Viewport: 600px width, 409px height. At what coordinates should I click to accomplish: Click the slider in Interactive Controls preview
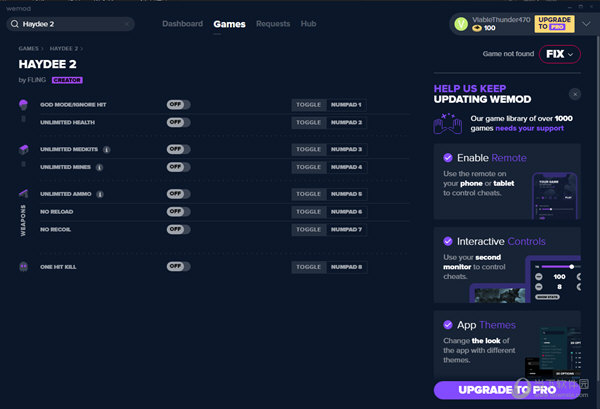tap(561, 267)
